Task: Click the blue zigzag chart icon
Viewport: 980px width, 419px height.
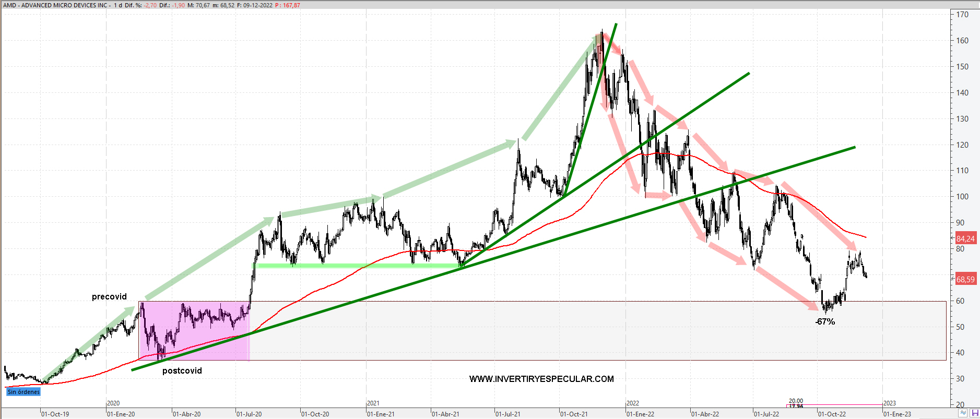Action: coord(963,413)
